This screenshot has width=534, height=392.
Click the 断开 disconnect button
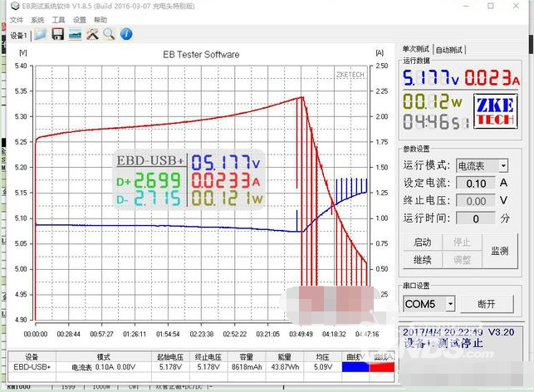click(x=487, y=304)
